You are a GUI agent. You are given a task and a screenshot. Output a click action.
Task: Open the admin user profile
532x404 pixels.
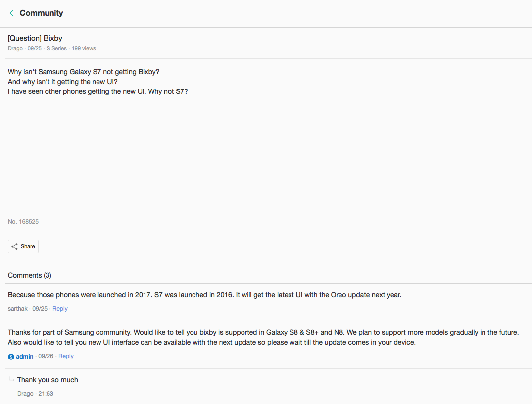[25, 356]
